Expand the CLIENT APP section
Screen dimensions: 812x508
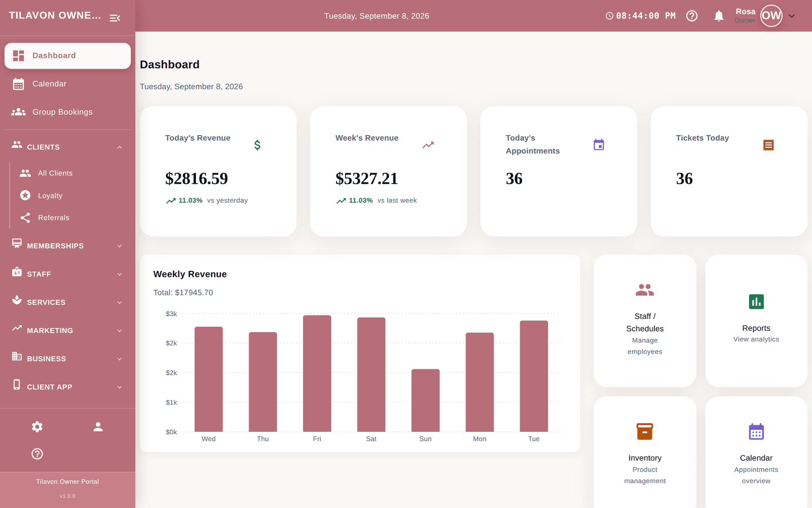pos(67,387)
